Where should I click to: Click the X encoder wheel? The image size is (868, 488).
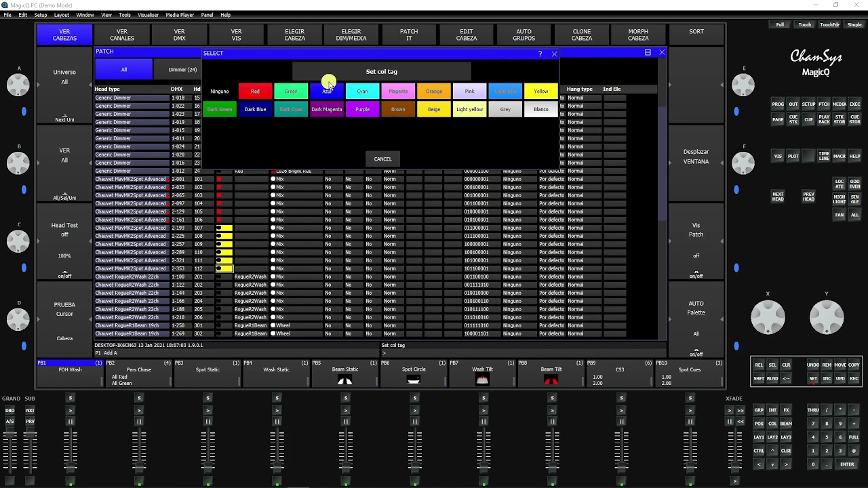click(x=768, y=317)
